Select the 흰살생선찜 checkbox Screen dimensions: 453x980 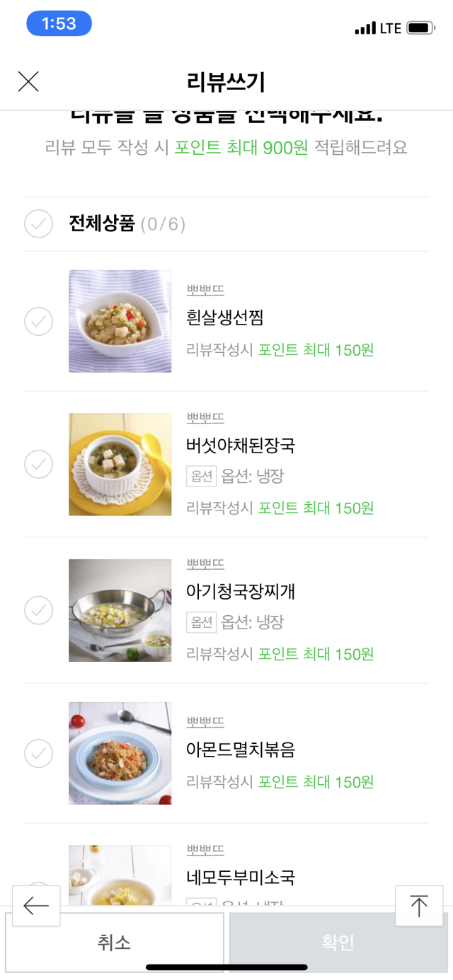click(x=39, y=321)
